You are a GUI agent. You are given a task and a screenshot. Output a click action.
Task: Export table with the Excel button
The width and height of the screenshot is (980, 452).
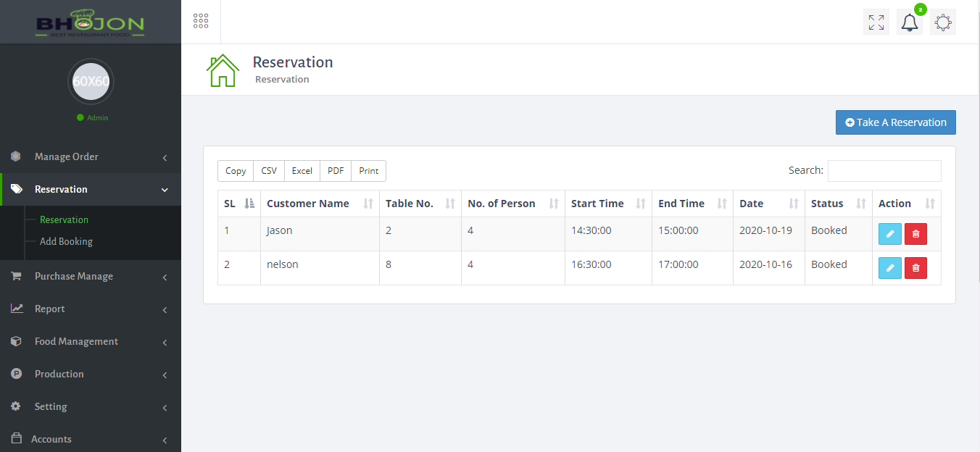[x=302, y=171]
